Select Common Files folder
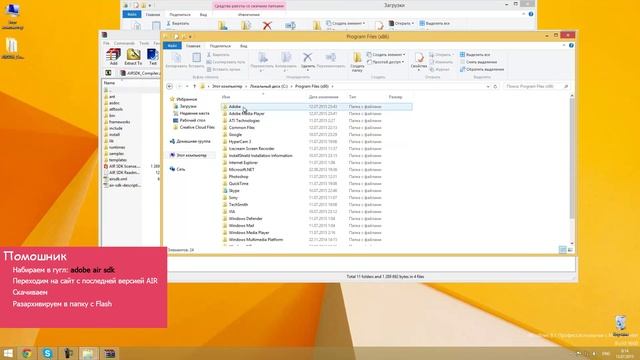Viewport: 640px width, 360px height. click(242, 128)
